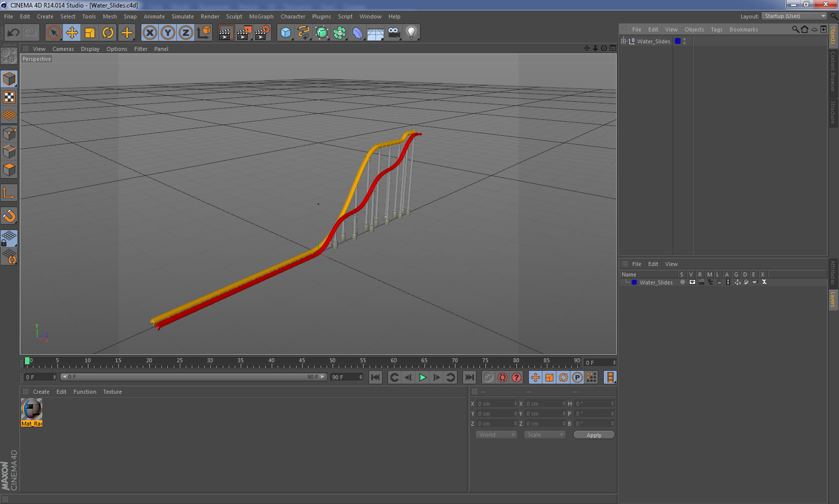Click the layer dot on Water_Slides object
Viewport: 839px width, 504px height.
(678, 41)
